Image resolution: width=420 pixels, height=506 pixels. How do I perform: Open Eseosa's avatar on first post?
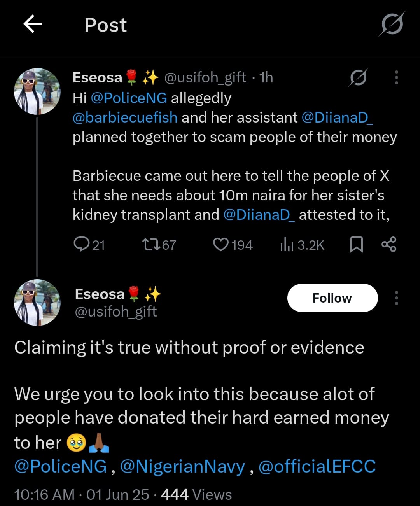point(37,91)
